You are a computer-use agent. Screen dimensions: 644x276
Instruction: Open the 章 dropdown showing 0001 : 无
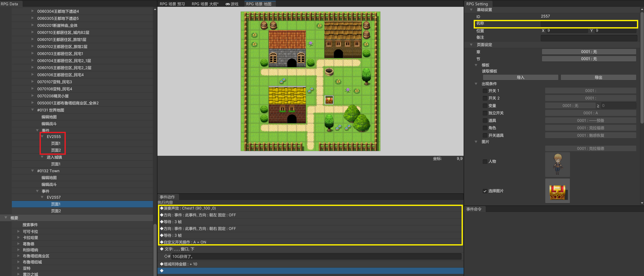tap(589, 52)
